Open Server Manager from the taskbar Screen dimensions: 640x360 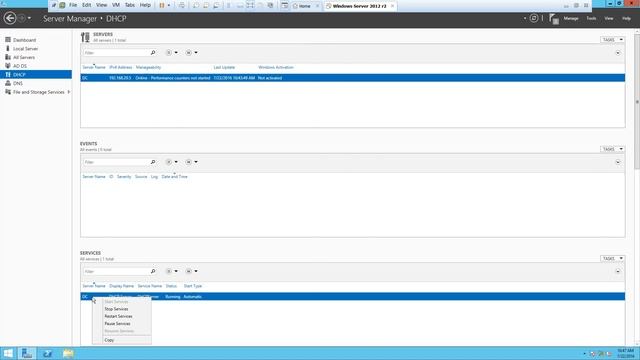[27, 353]
